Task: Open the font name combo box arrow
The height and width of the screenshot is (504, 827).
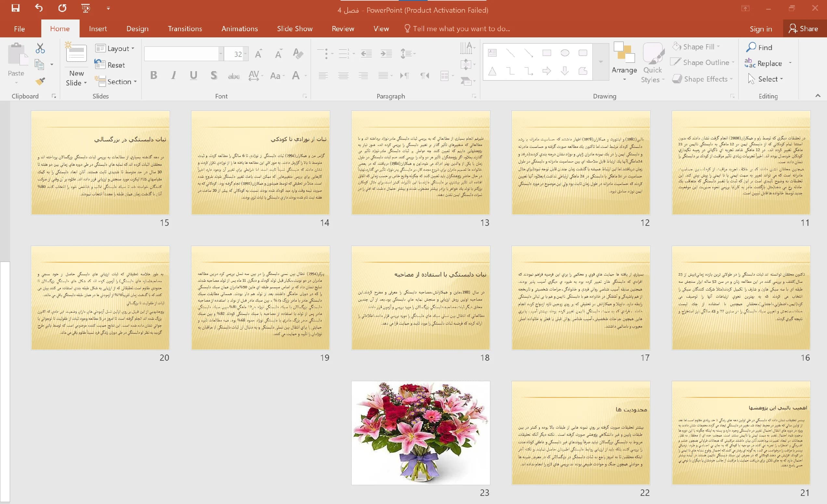Action: pos(221,54)
